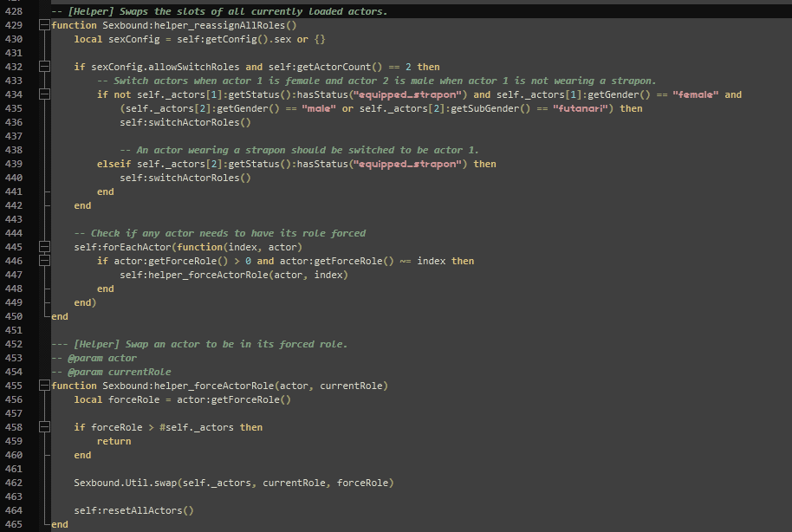Click line number 463 in the gutter
Image resolution: width=792 pixels, height=532 pixels.
14,496
